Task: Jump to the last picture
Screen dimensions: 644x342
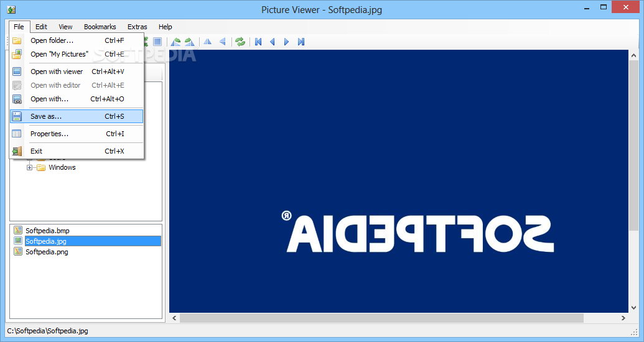Action: (301, 42)
